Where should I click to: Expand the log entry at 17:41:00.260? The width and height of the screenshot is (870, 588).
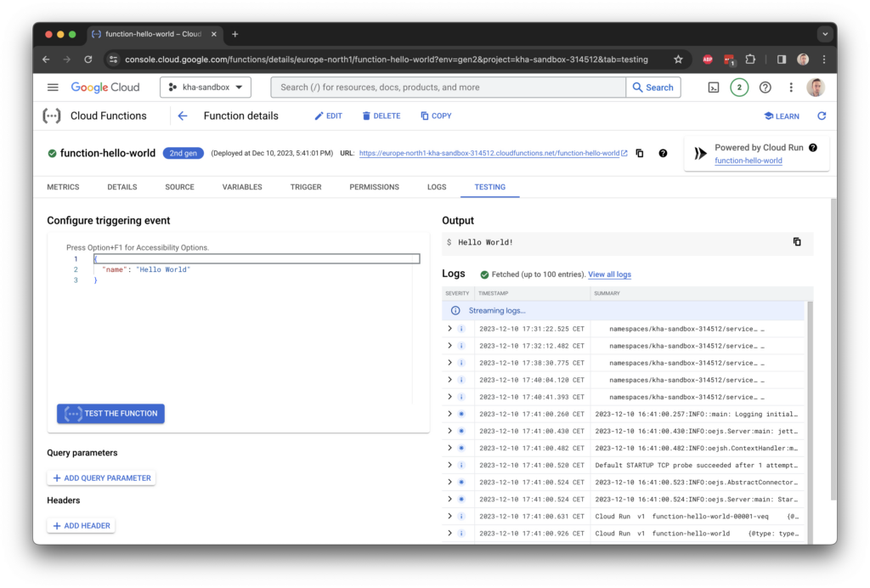pos(450,414)
